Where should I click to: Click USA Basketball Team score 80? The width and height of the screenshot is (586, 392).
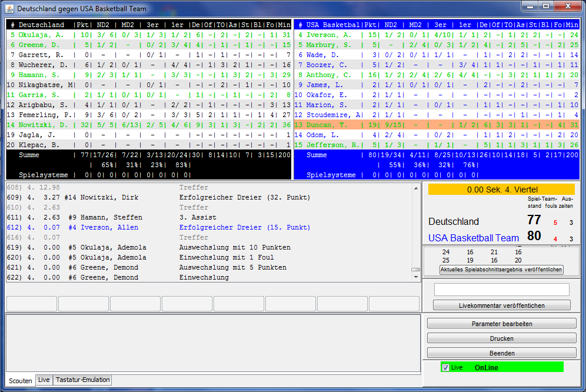click(x=534, y=235)
